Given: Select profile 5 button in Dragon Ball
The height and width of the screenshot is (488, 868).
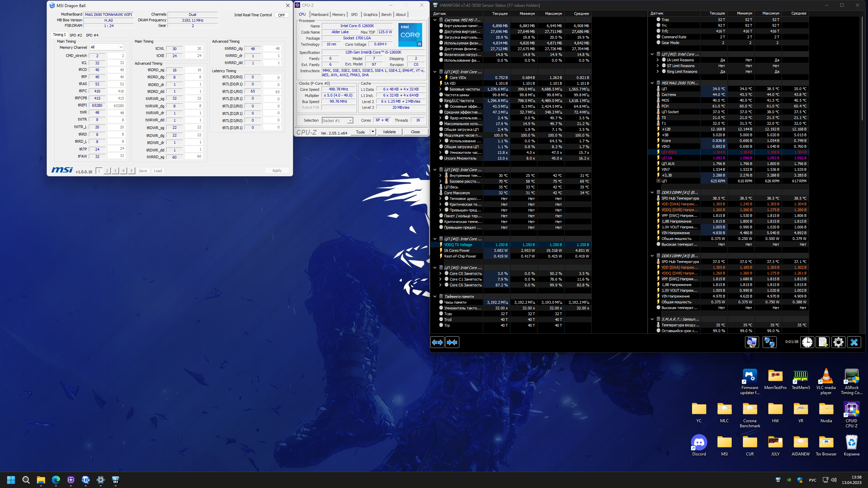Looking at the screenshot, I should [132, 171].
